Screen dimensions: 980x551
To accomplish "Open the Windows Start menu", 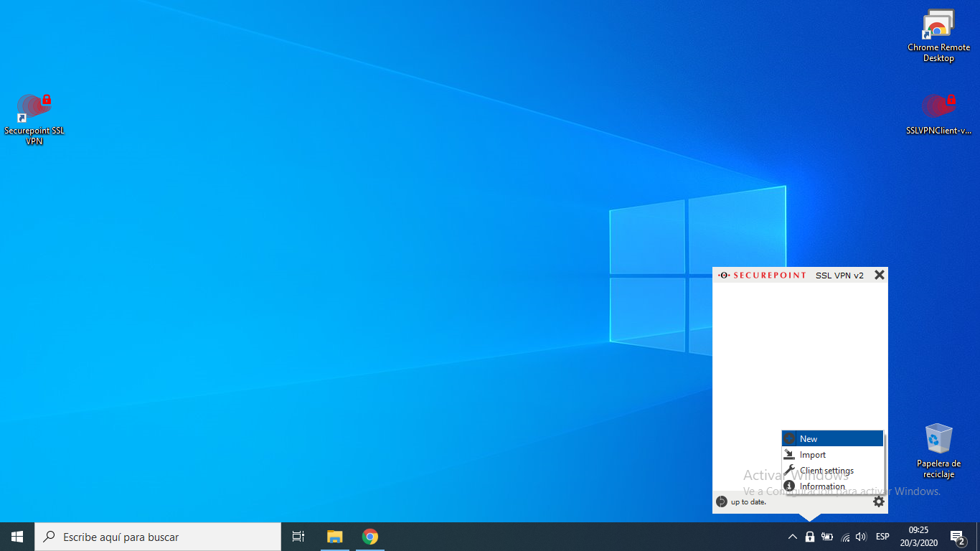I will pyautogui.click(x=17, y=537).
